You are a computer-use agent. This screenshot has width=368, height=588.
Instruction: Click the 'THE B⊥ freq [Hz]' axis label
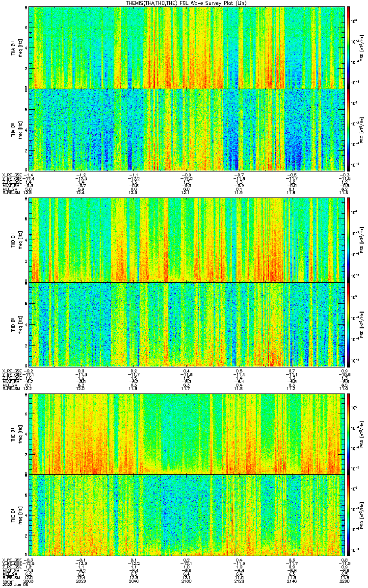point(17,433)
